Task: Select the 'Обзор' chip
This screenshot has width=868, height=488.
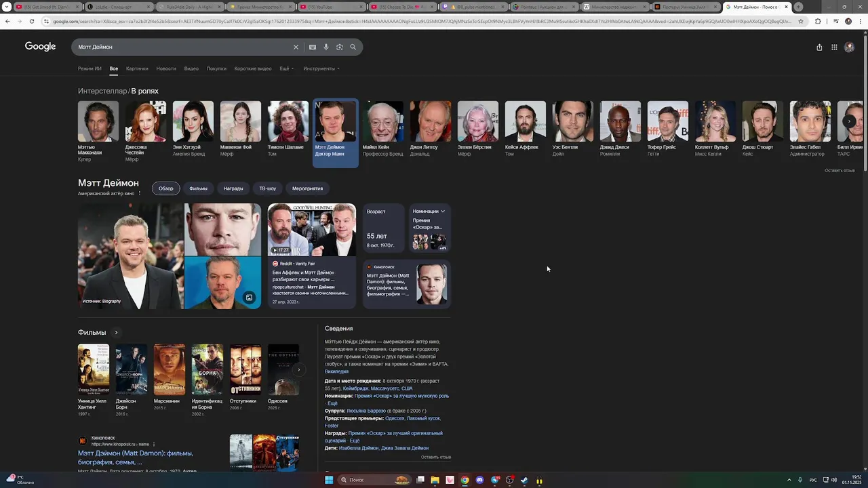Action: 166,188
